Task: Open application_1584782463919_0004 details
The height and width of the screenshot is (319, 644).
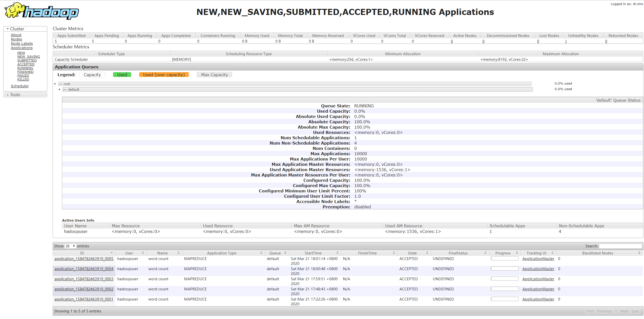Action: point(84,269)
